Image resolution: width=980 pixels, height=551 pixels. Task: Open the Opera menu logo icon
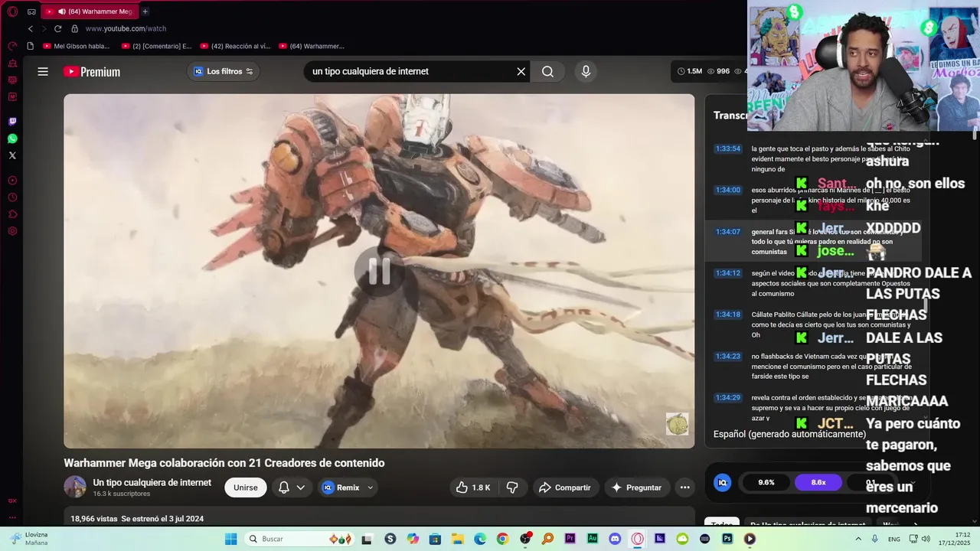coord(12,11)
